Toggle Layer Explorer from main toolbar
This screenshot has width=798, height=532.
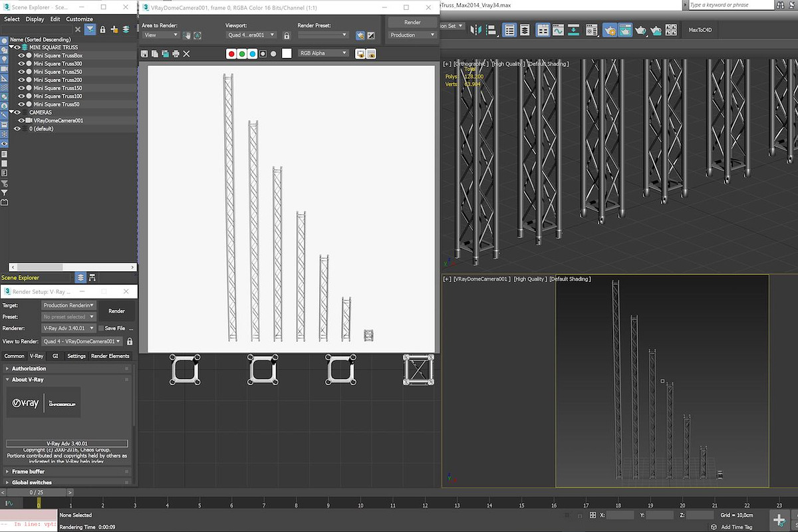pos(525,30)
